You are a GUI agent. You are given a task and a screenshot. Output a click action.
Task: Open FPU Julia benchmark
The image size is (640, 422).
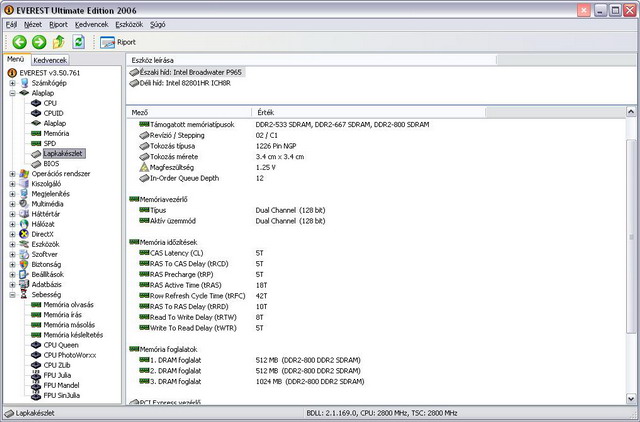[57, 375]
